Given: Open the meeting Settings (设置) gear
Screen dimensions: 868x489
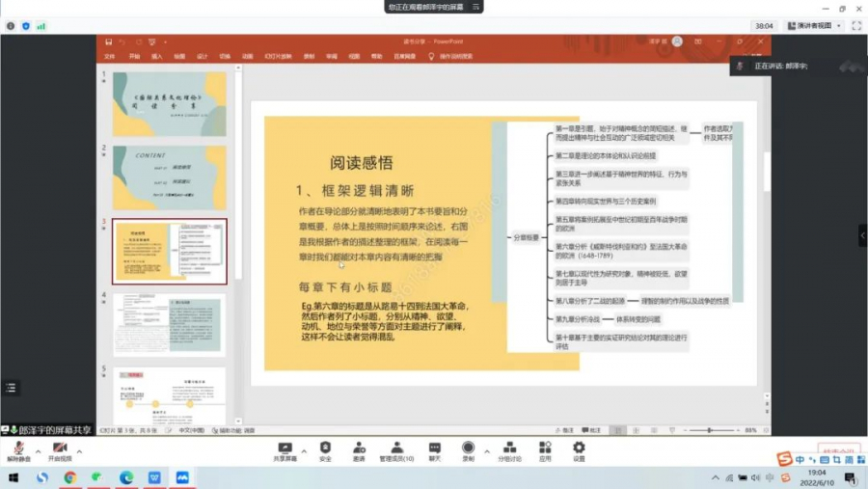Looking at the screenshot, I should coord(579,448).
